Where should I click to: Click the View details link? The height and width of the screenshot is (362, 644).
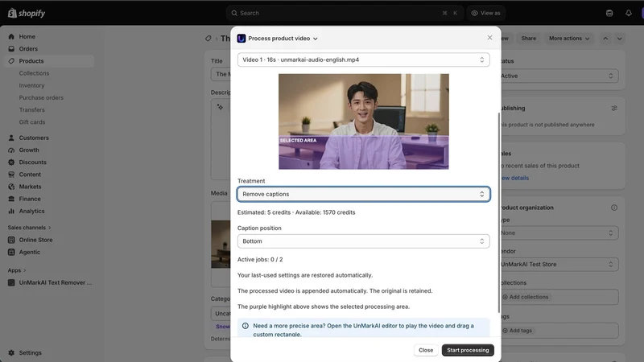click(514, 178)
